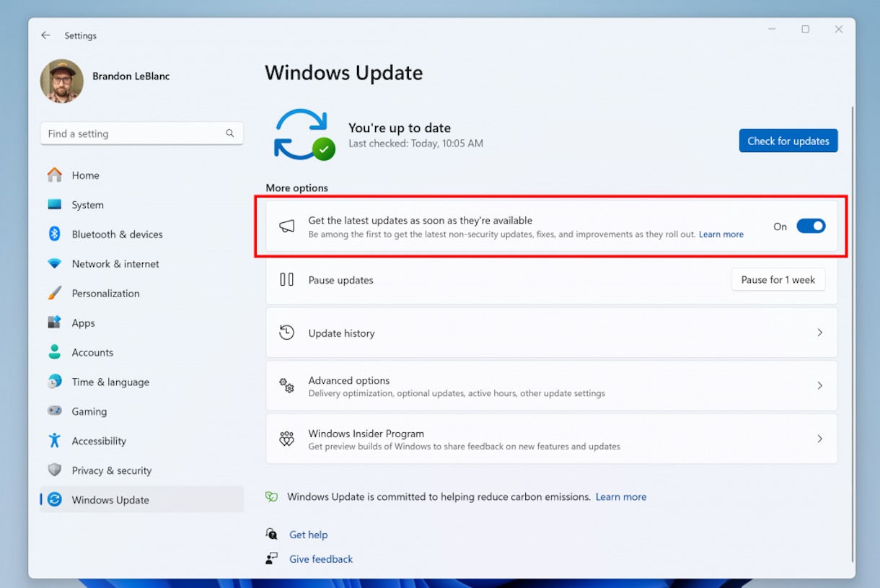Click the Update history clock icon
Viewport: 880px width, 588px height.
(287, 333)
